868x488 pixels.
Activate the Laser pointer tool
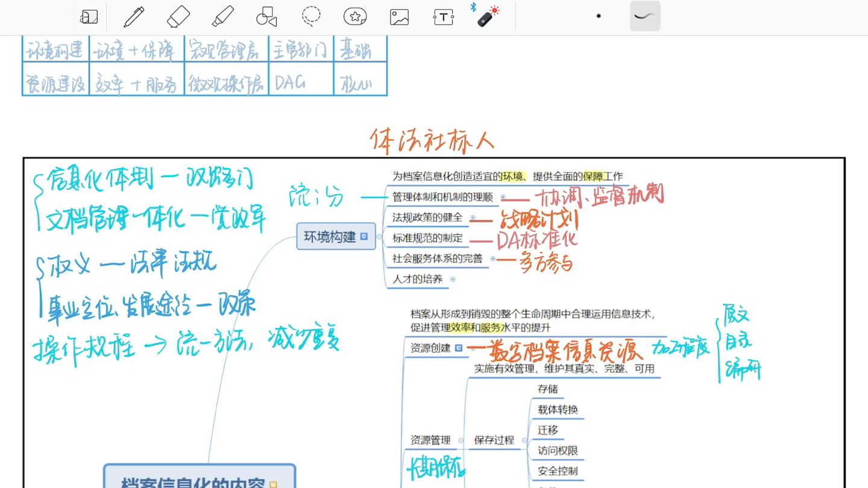(488, 17)
